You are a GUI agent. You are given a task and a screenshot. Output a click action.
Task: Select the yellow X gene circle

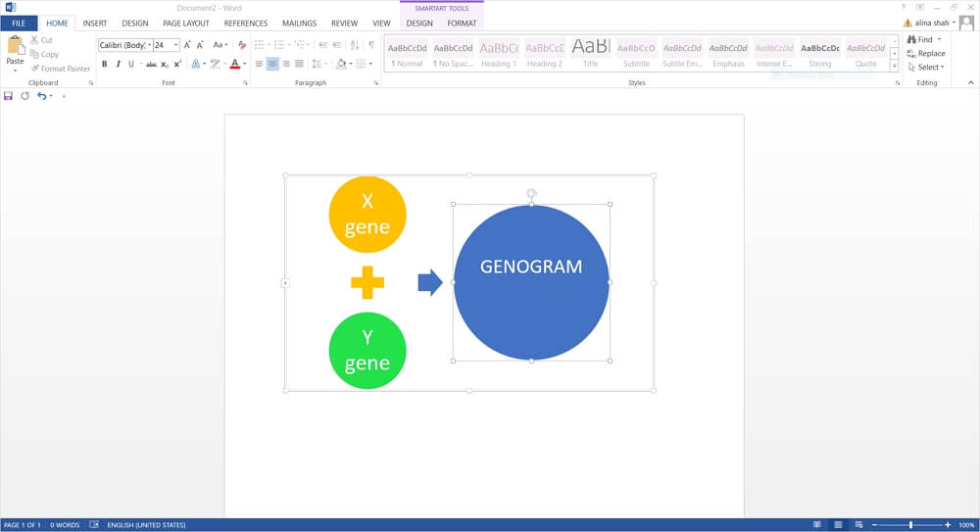[367, 215]
